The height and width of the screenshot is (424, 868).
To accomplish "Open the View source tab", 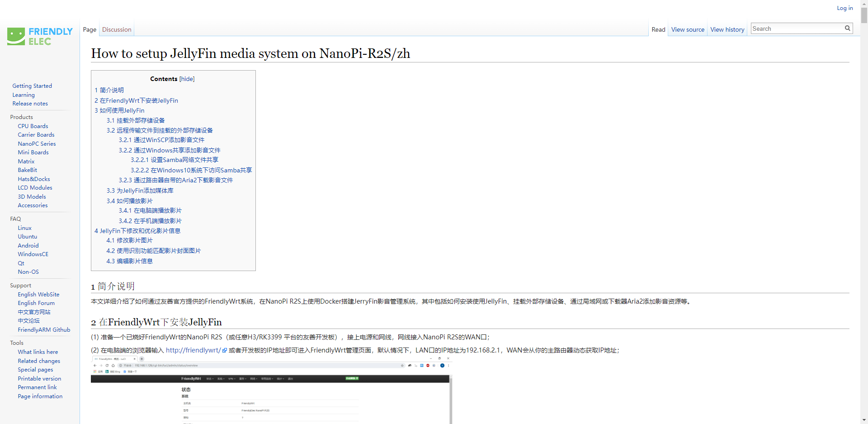I will pos(688,29).
